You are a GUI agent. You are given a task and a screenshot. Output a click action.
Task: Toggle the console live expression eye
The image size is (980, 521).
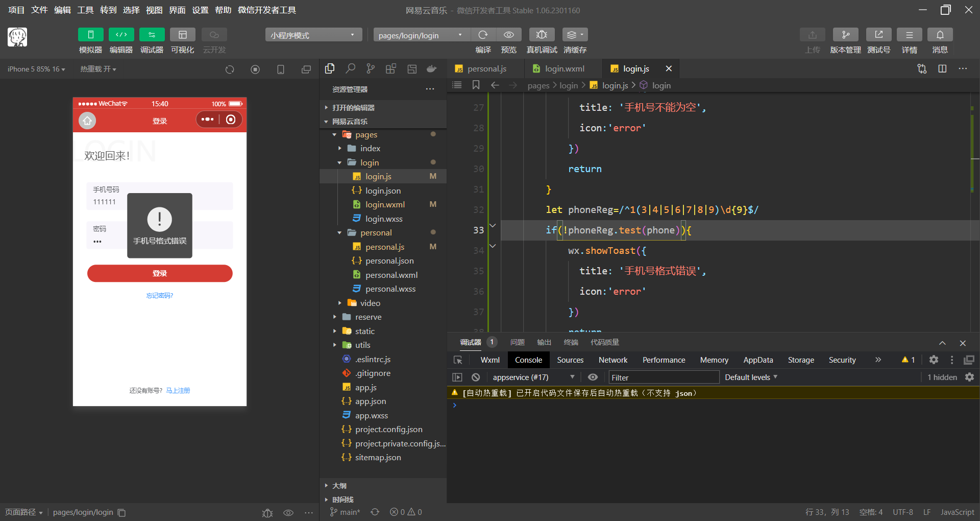click(593, 377)
